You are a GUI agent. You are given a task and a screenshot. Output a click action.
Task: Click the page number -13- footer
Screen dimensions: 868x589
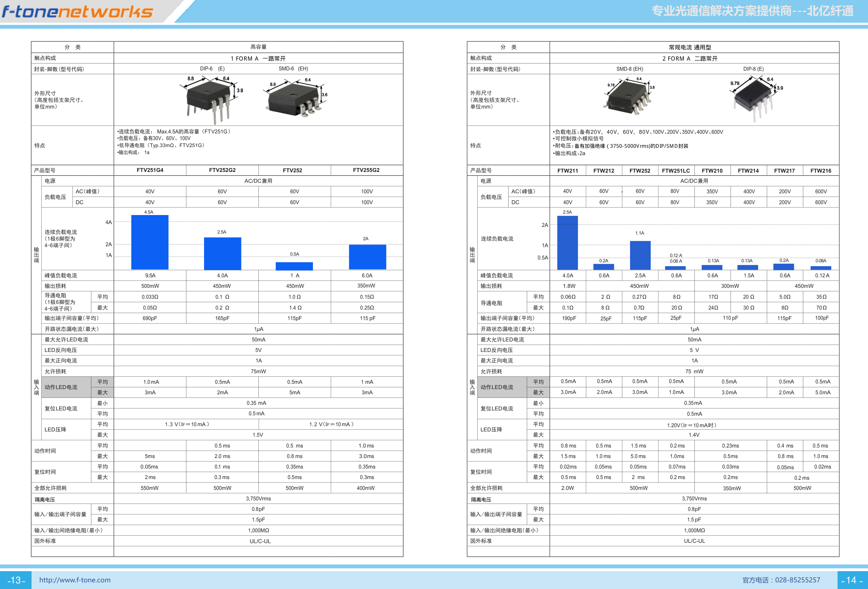tap(16, 580)
